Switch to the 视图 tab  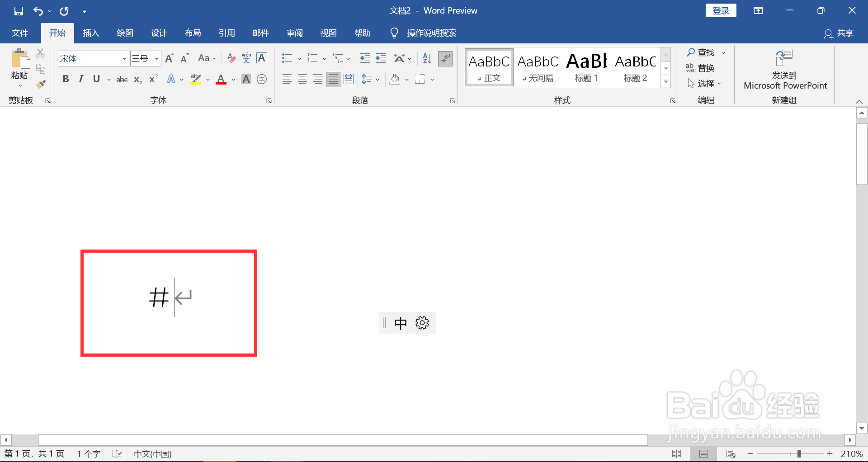point(328,33)
